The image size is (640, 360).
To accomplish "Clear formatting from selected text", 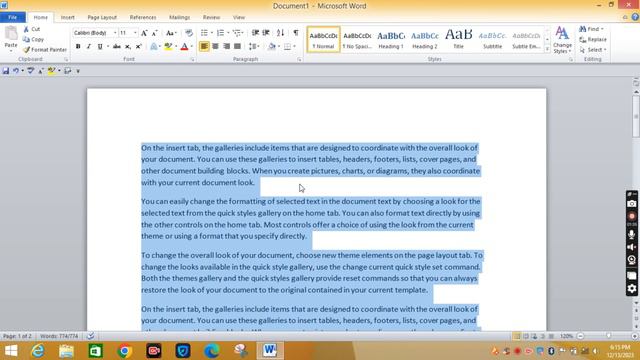I will coord(189,33).
